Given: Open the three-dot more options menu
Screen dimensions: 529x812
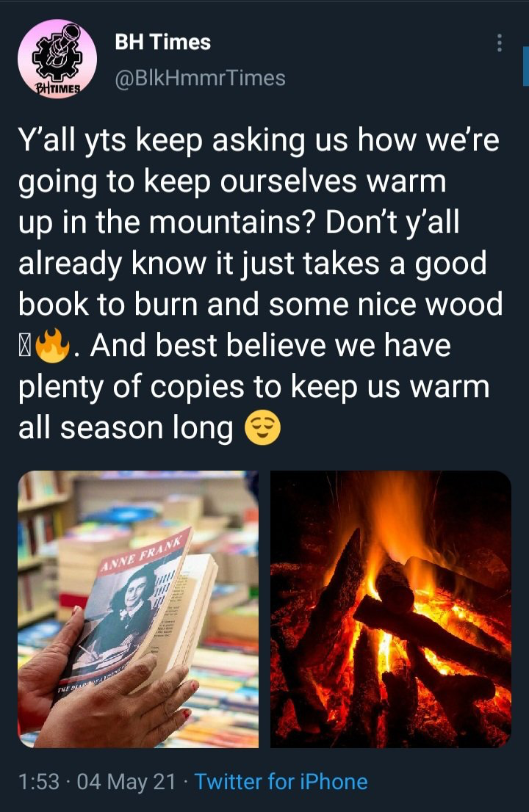Looking at the screenshot, I should pyautogui.click(x=500, y=43).
